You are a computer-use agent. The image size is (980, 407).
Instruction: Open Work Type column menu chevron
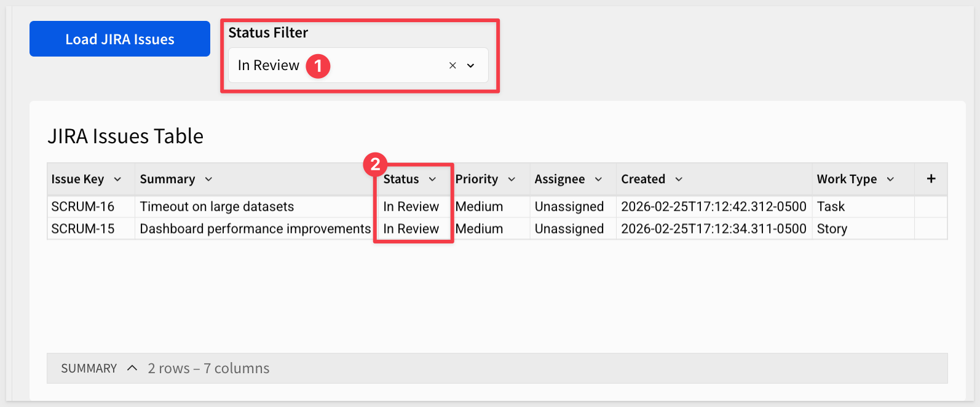pyautogui.click(x=890, y=179)
